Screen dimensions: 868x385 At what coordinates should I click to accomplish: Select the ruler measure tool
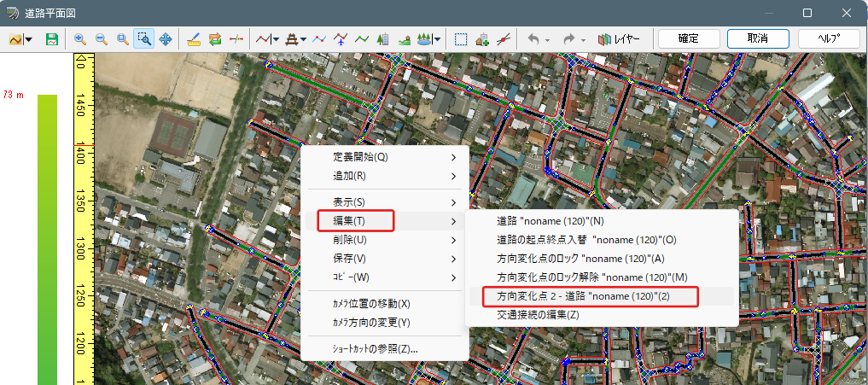(x=194, y=39)
